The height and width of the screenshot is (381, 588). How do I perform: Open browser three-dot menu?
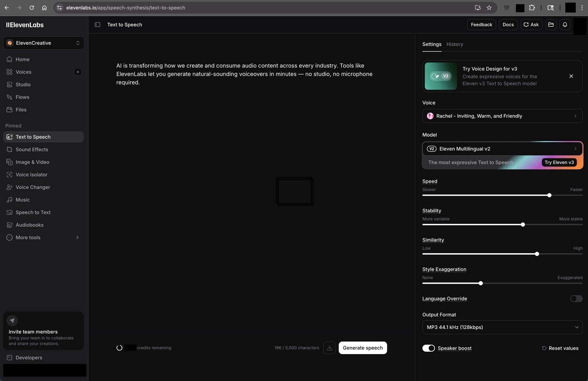point(582,8)
